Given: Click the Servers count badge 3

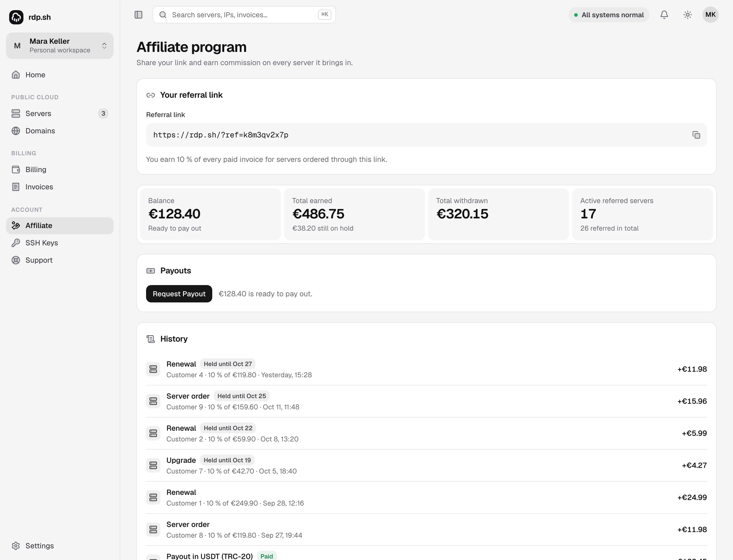Looking at the screenshot, I should 103,113.
